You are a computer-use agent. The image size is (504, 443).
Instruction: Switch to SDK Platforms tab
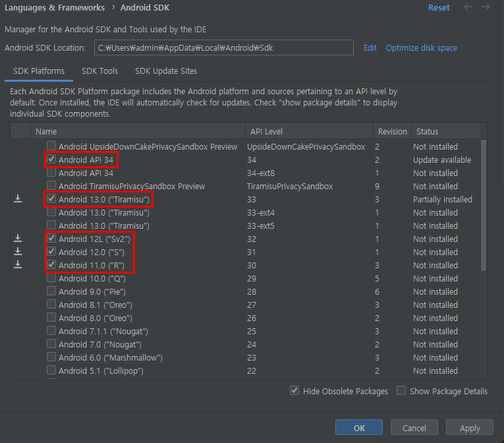click(39, 71)
